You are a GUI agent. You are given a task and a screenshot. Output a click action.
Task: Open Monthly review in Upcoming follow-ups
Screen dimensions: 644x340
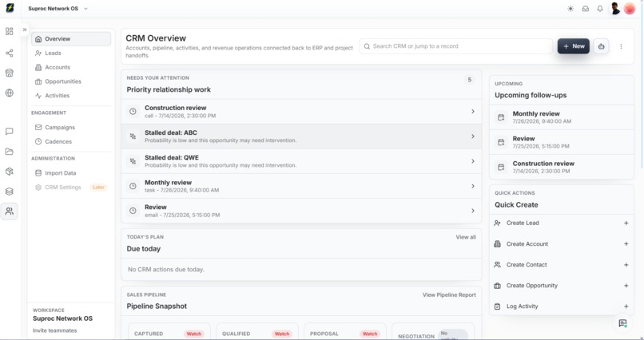coord(562,117)
